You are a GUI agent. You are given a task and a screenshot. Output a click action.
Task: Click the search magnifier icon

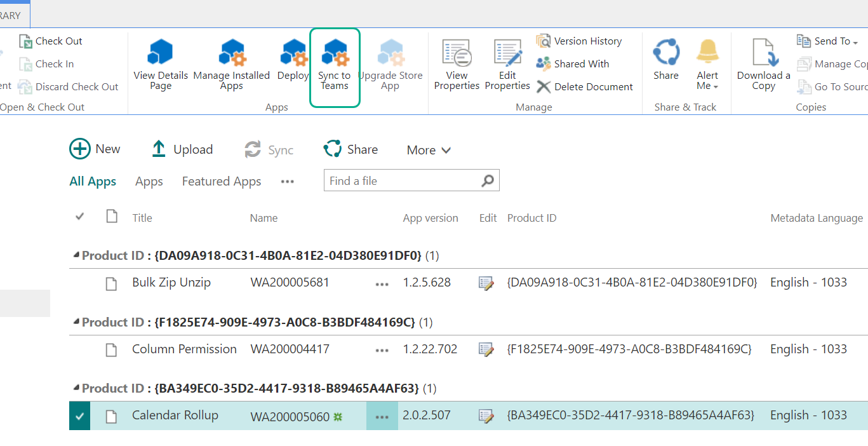click(x=488, y=181)
